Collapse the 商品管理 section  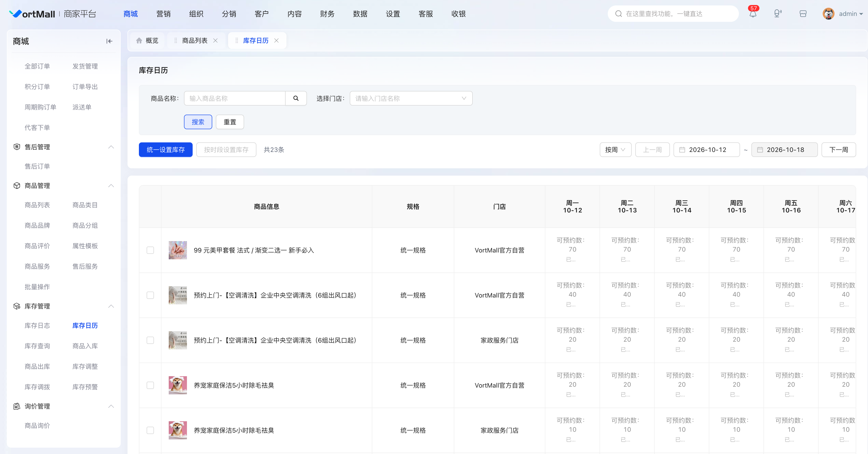111,185
